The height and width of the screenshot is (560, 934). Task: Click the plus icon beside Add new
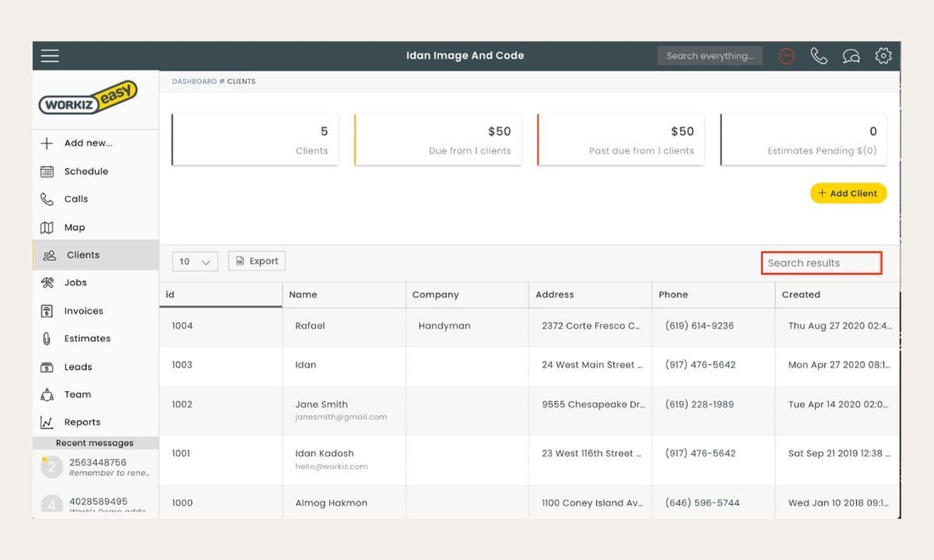[47, 143]
